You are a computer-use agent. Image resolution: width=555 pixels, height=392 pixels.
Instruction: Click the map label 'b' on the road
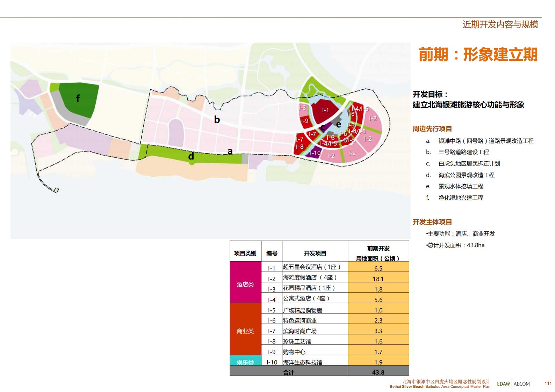217,120
